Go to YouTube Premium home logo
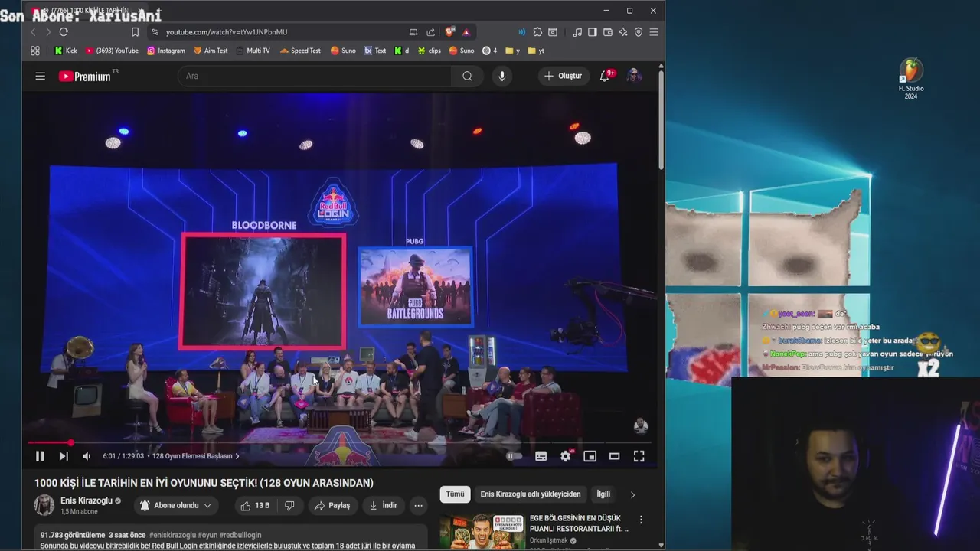 click(86, 76)
